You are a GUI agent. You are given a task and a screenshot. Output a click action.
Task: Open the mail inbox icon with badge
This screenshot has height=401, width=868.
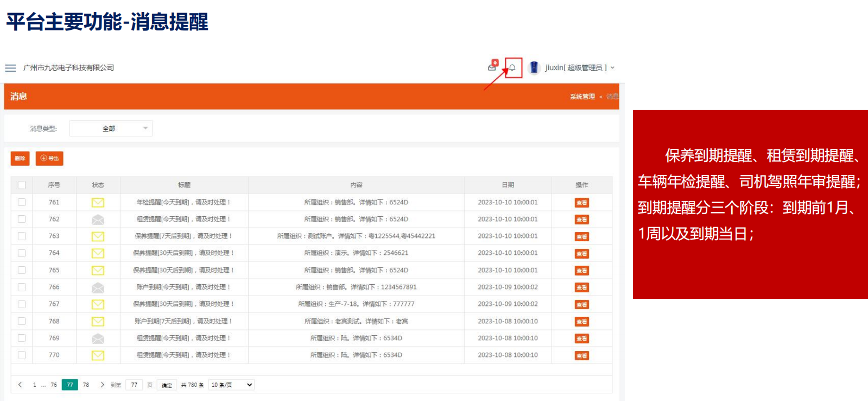492,66
